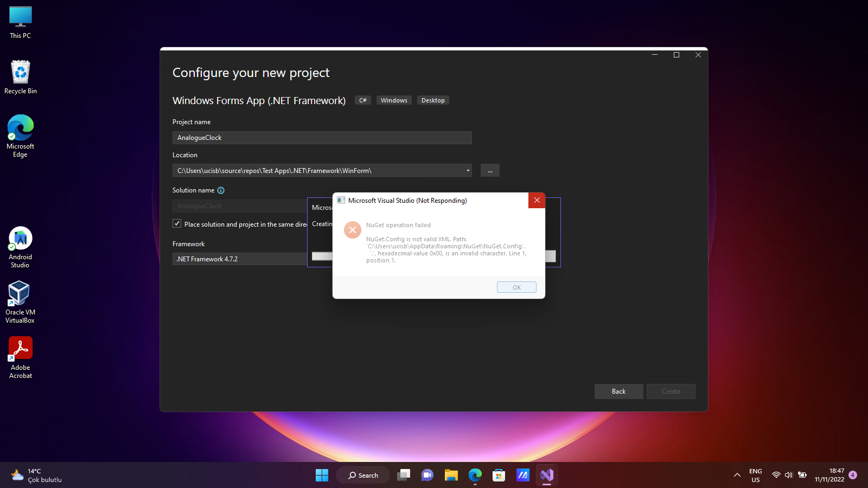This screenshot has height=488, width=868.
Task: Click the disabled Solution name field
Action: (240, 206)
